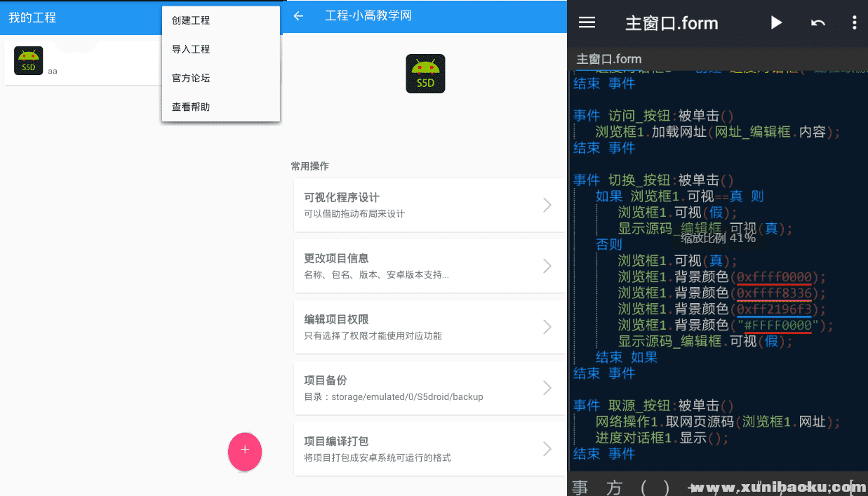This screenshot has height=496, width=868.
Task: Open the hamburger menu in code editor
Action: point(587,22)
